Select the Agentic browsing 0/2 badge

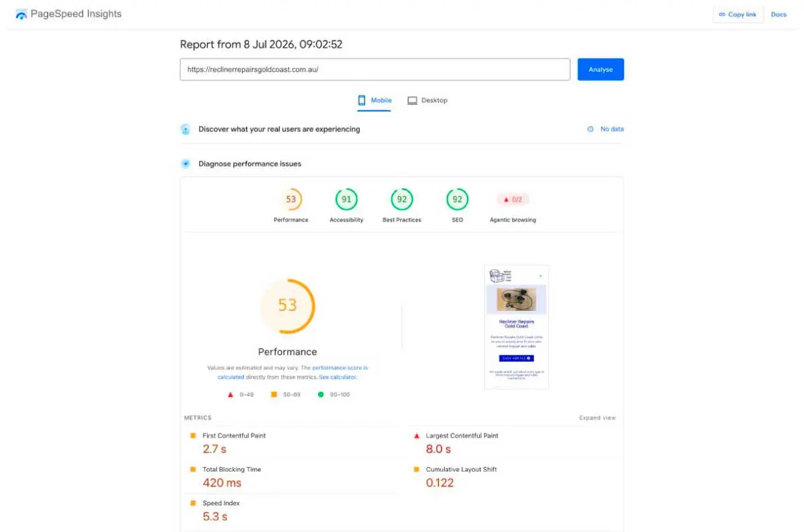513,199
